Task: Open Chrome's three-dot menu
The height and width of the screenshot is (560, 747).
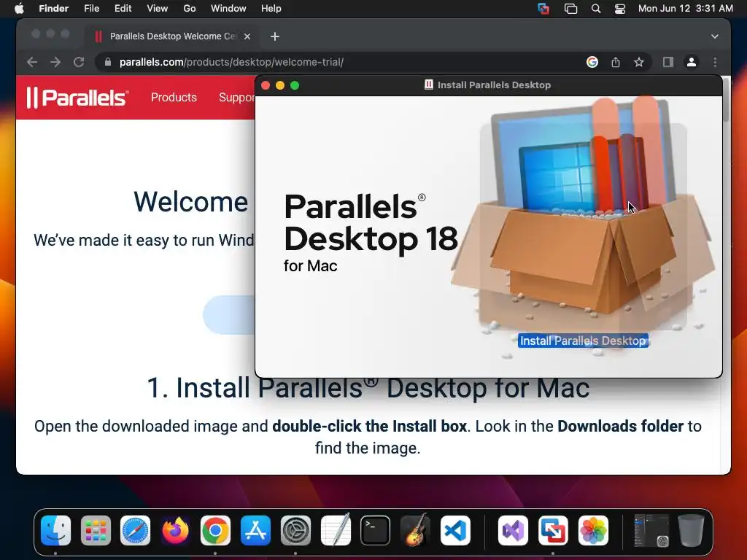Action: point(715,62)
